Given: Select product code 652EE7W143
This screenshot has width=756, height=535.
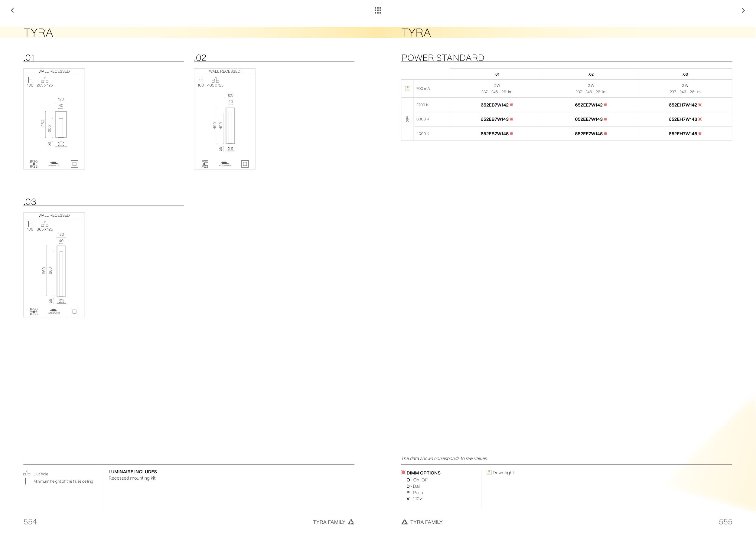Looking at the screenshot, I should coord(588,119).
